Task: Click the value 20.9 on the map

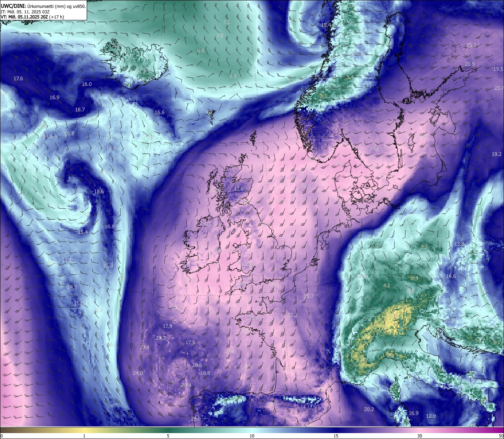Action: (x=470, y=64)
